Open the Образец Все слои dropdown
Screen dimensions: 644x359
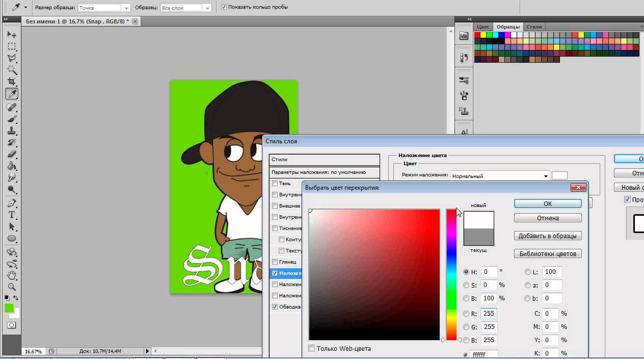185,8
